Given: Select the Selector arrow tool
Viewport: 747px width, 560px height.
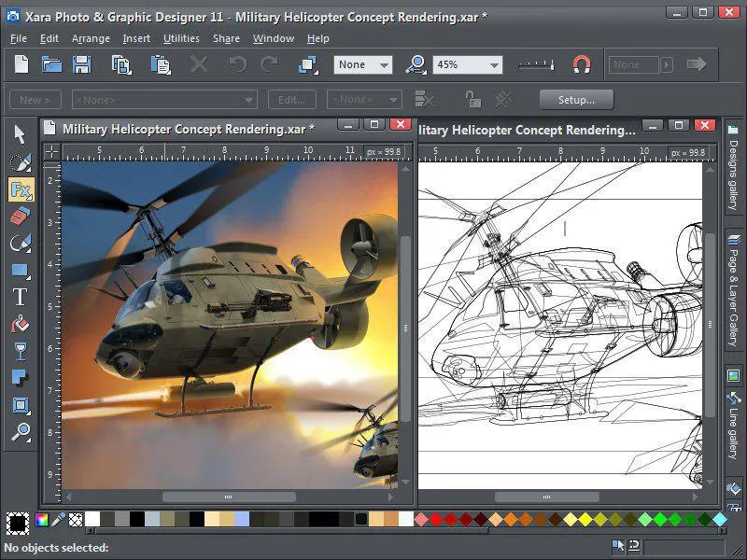Looking at the screenshot, I should [20, 134].
